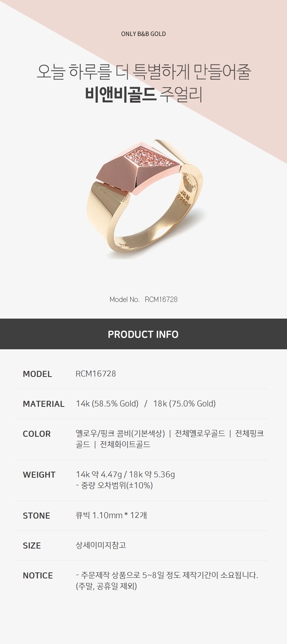Image resolution: width=287 pixels, height=644 pixels.
Task: Click the PRODUCT INFO banner
Action: click(143, 334)
